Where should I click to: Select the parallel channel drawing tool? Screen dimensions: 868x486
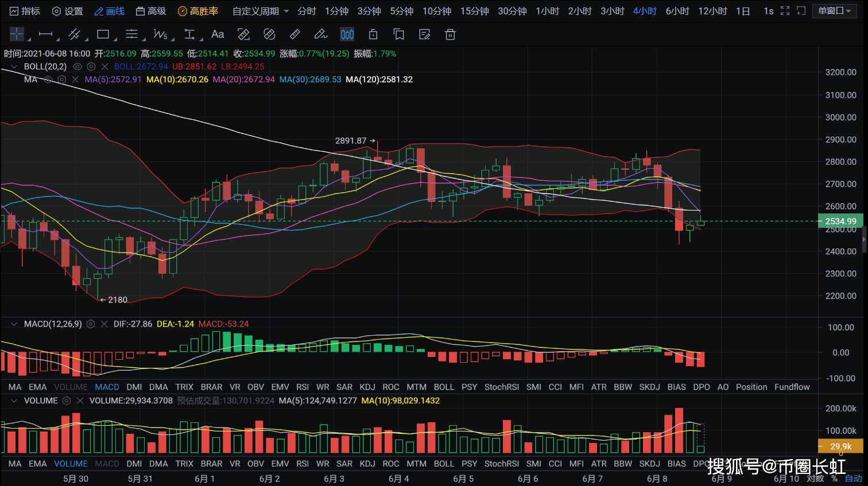pyautogui.click(x=74, y=34)
